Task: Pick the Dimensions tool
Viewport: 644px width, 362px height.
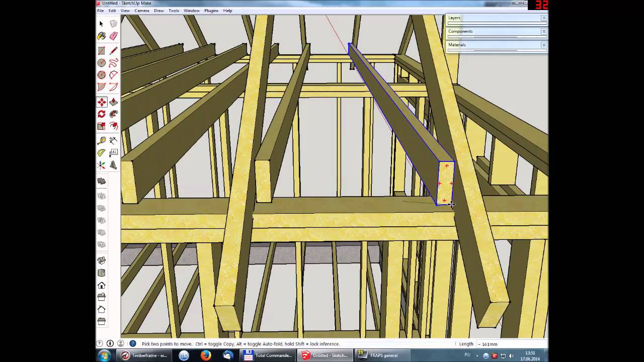Action: tap(113, 141)
